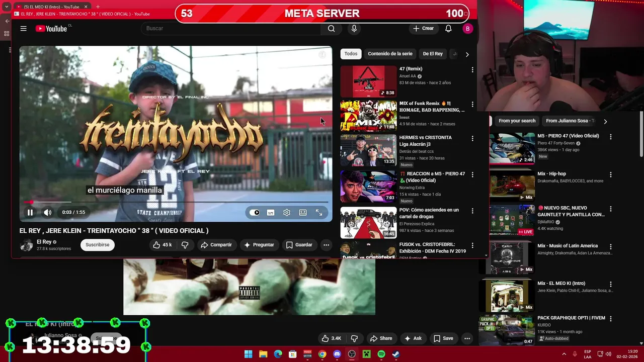The width and height of the screenshot is (644, 362).
Task: Show hidden system tray icons chevron
Action: (564, 354)
